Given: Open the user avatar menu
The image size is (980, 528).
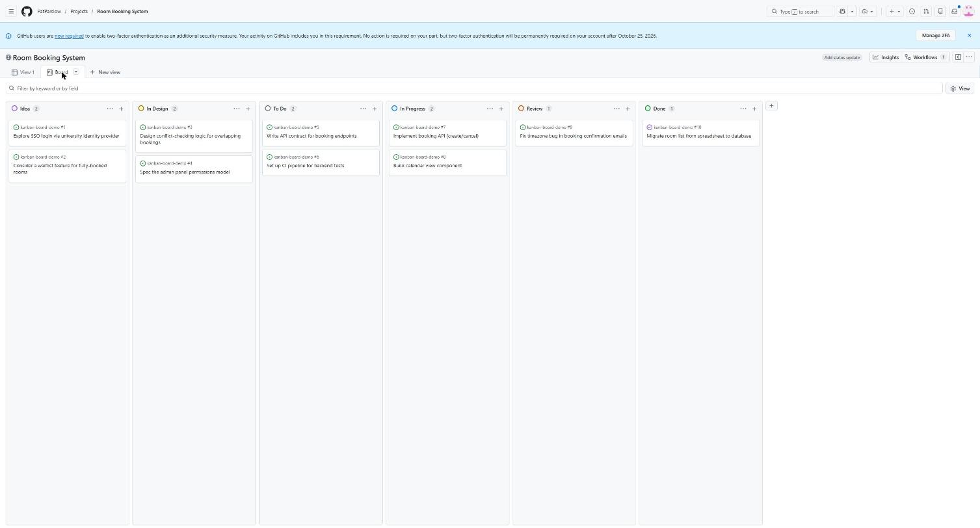Looking at the screenshot, I should pos(968,11).
